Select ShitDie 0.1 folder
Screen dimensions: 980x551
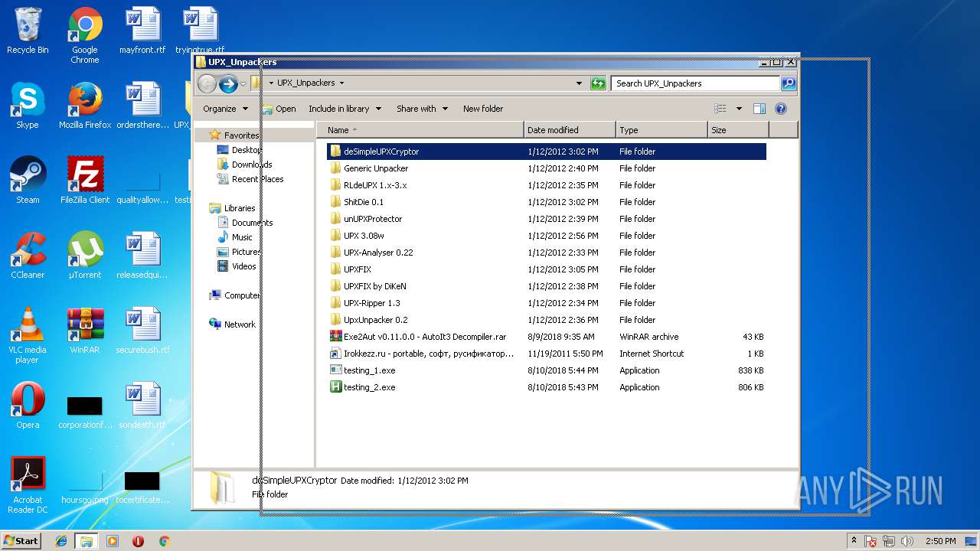coord(547,202)
